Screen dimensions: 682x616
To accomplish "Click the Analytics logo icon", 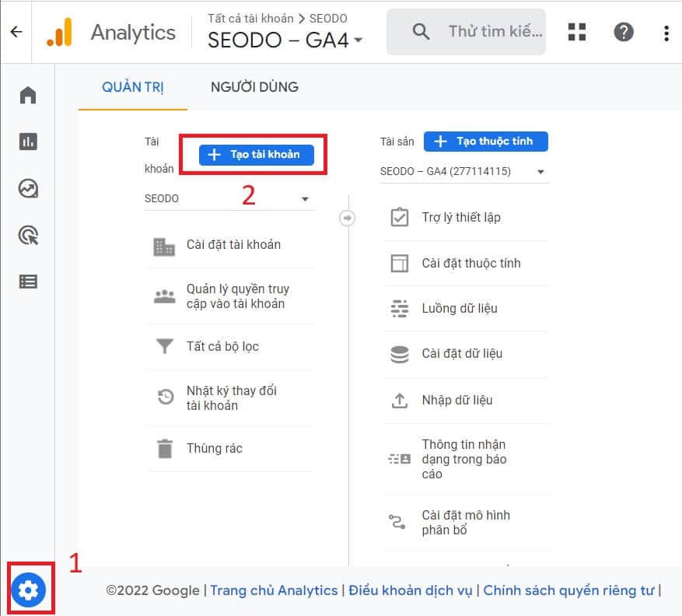I will pyautogui.click(x=60, y=32).
